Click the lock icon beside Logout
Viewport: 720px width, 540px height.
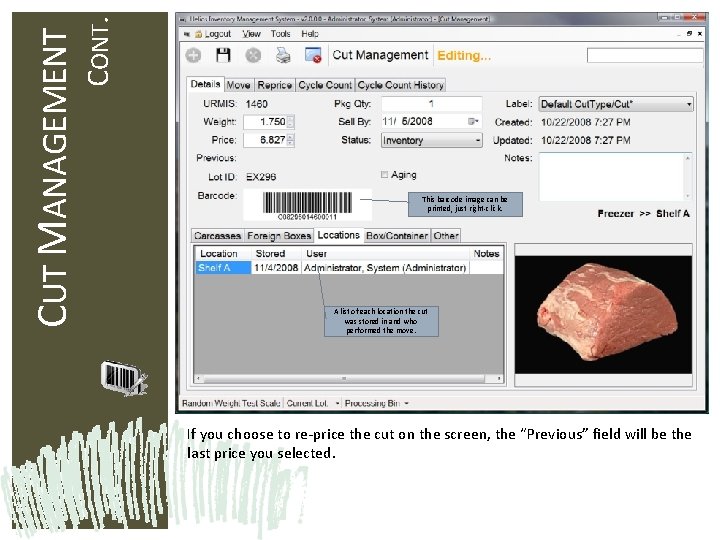pos(198,34)
